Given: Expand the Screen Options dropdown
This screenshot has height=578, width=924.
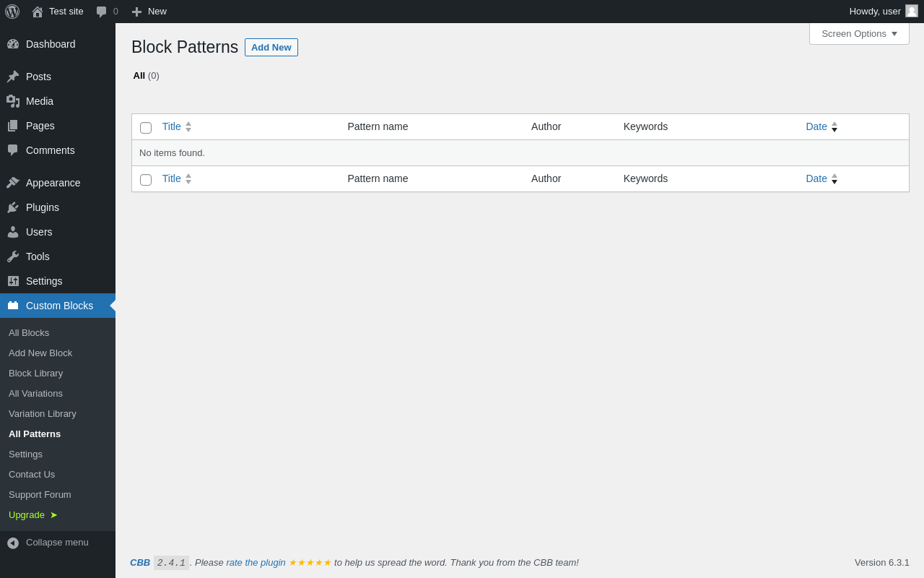Looking at the screenshot, I should coord(859,33).
